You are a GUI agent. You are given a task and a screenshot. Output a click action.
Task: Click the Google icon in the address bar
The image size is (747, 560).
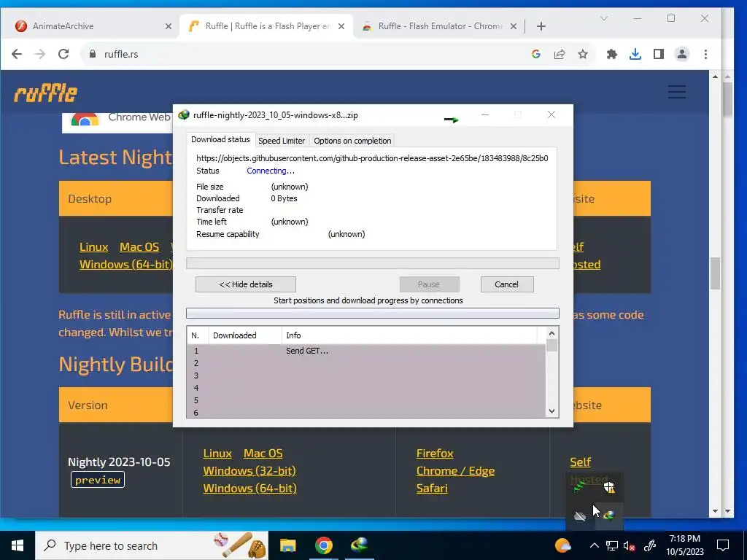click(x=536, y=54)
